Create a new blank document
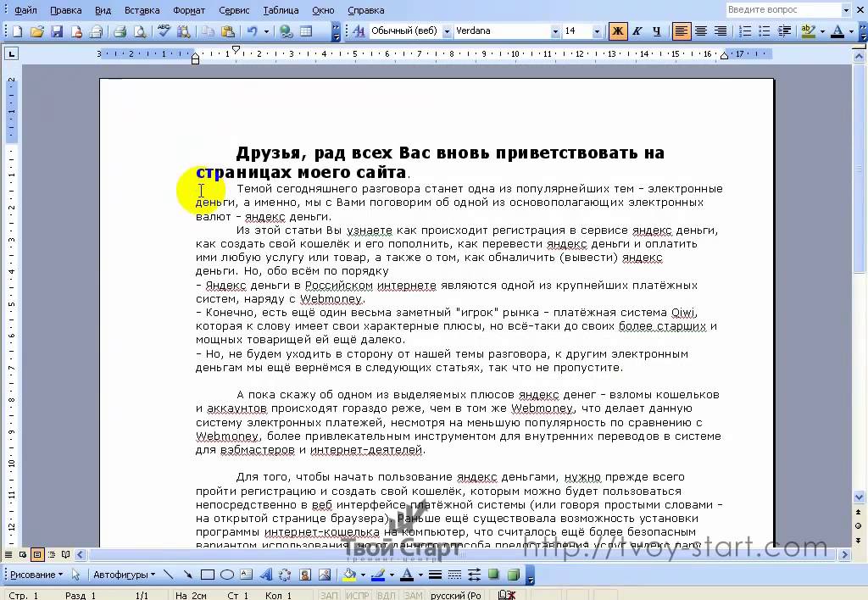The width and height of the screenshot is (868, 600). click(17, 31)
